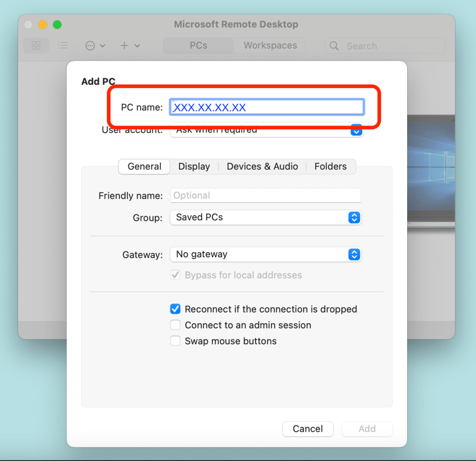Image resolution: width=476 pixels, height=461 pixels.
Task: Click the Cancel button
Action: tap(308, 429)
